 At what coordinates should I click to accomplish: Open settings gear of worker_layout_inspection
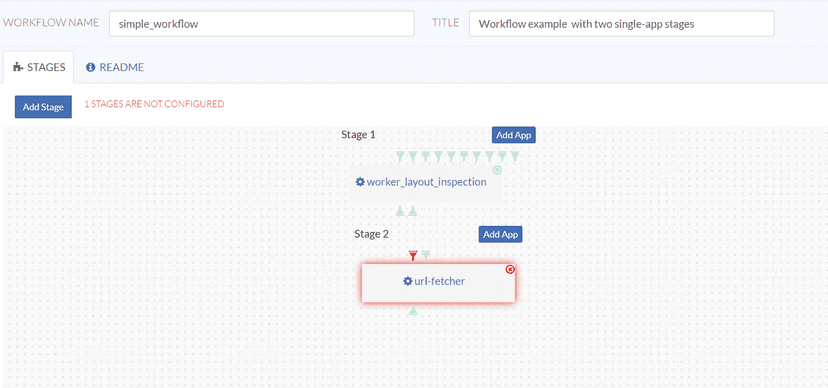click(360, 182)
